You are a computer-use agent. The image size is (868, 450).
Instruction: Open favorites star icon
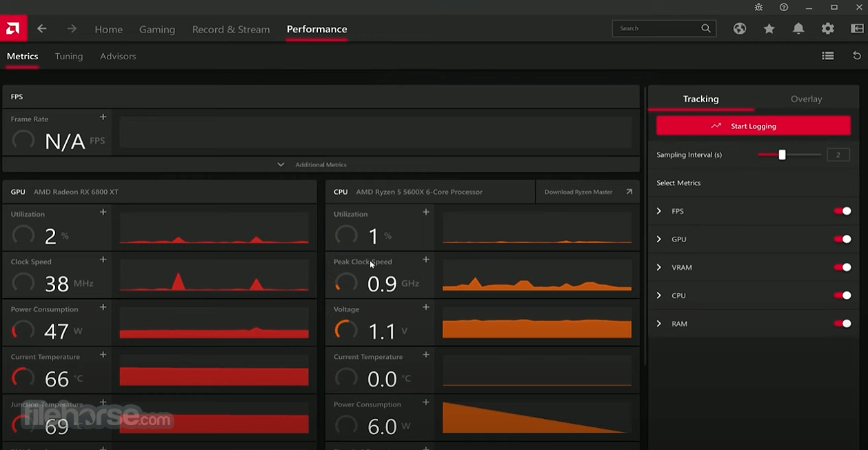point(769,29)
